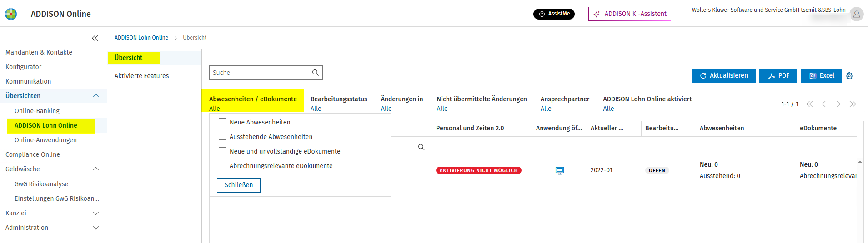Check Neue Abwesenheiten checkbox
The image size is (868, 243).
pos(222,122)
